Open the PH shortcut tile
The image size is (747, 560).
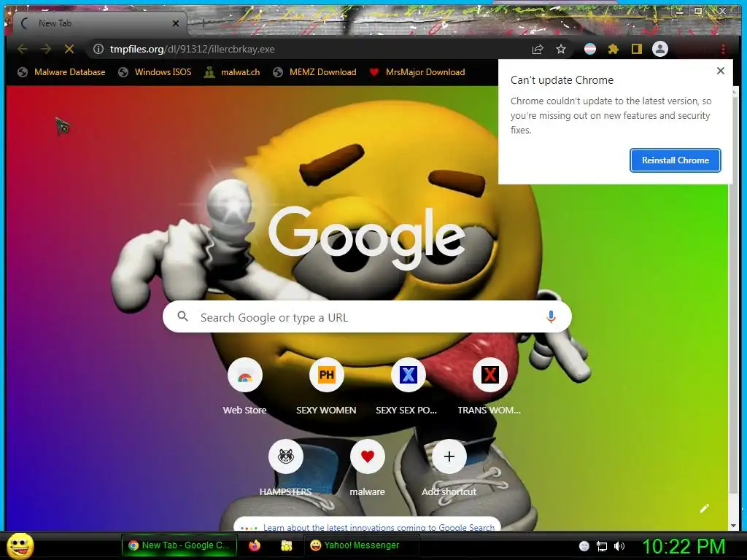pyautogui.click(x=326, y=375)
